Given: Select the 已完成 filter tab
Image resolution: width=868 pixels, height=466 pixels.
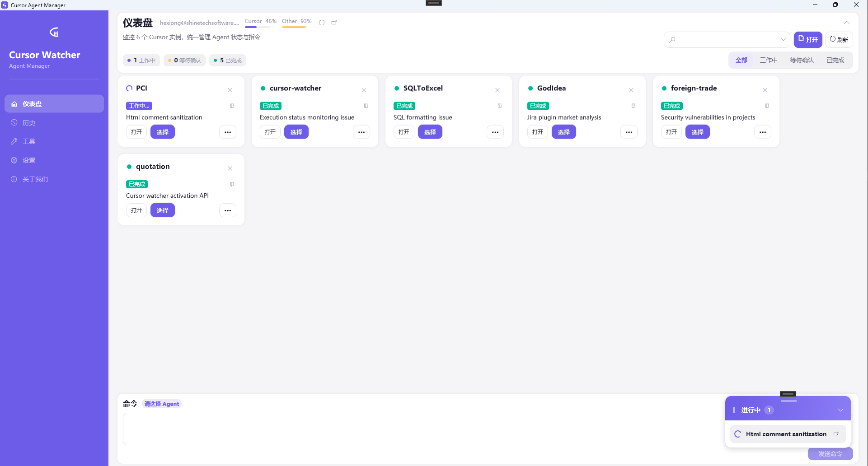Looking at the screenshot, I should [x=835, y=60].
